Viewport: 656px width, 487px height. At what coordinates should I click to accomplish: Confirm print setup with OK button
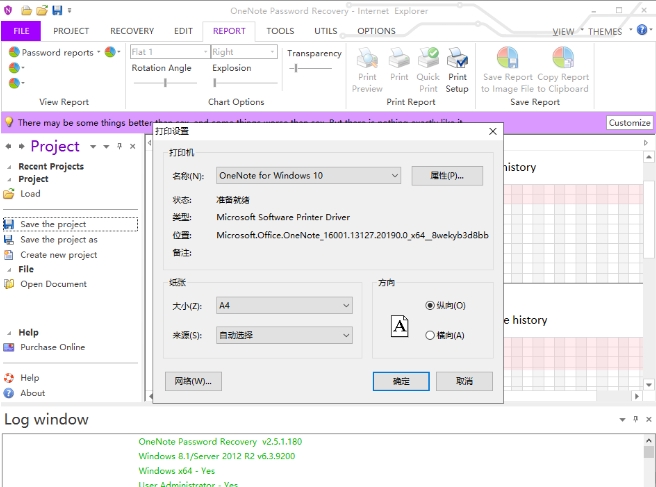[401, 381]
